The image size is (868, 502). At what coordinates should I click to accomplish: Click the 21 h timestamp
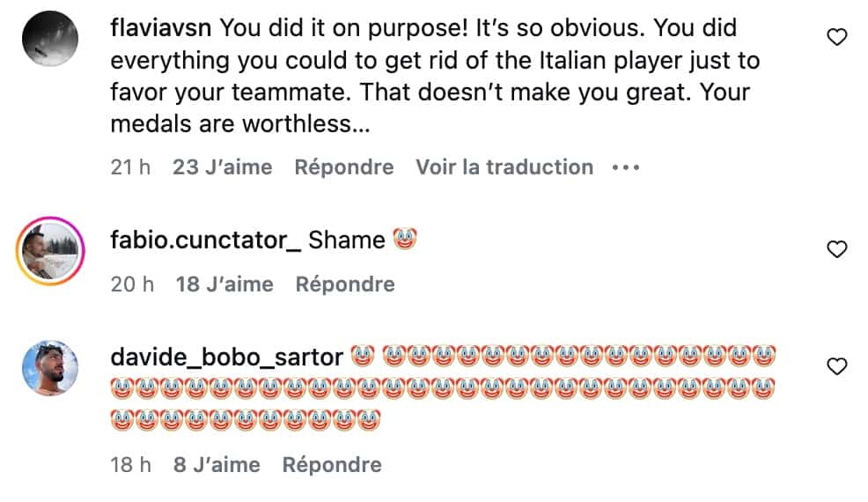tap(130, 167)
